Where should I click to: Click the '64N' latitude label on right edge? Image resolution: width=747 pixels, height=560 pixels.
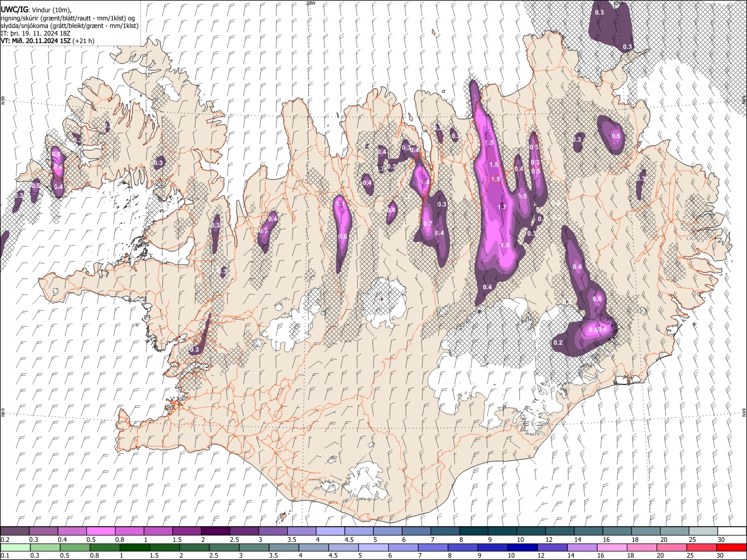(744, 412)
